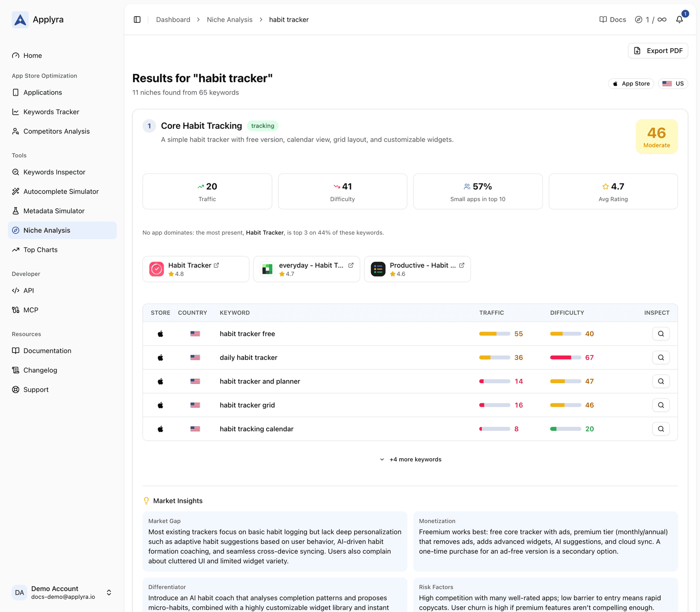Click the 'tracking' status tag
The image size is (700, 612).
coord(262,126)
